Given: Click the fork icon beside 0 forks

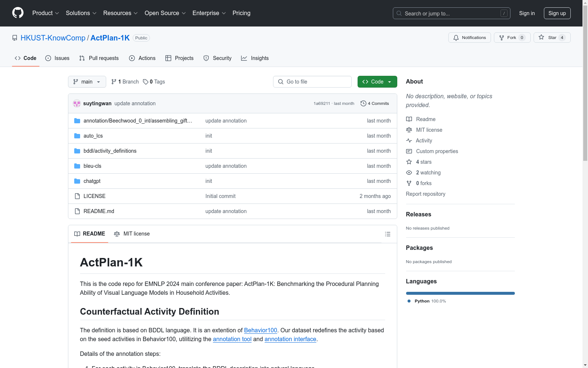Looking at the screenshot, I should pos(409,183).
